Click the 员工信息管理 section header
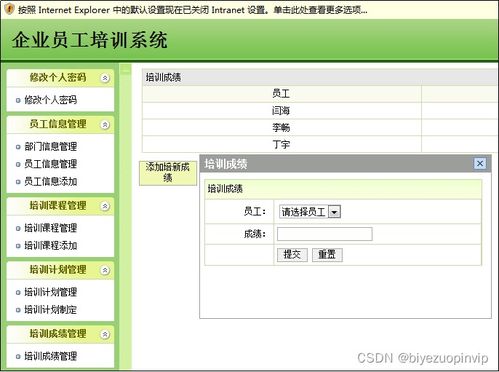Viewport: 499px width, 372px height. [60, 125]
